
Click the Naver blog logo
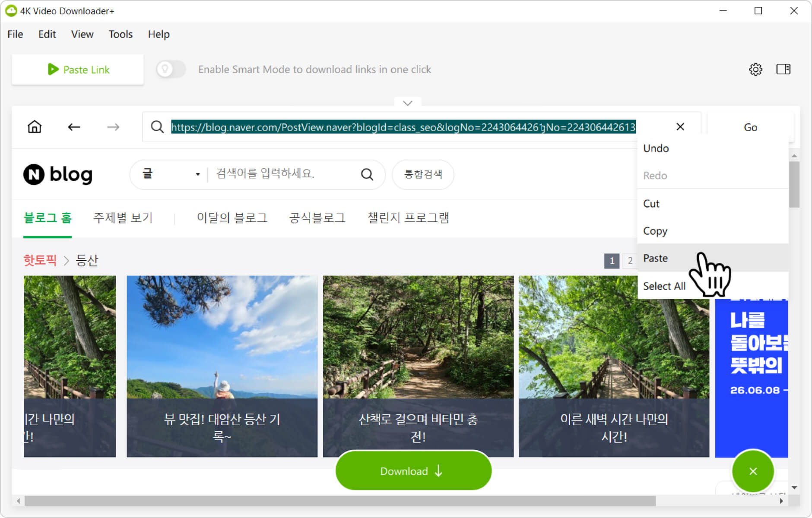pyautogui.click(x=58, y=174)
